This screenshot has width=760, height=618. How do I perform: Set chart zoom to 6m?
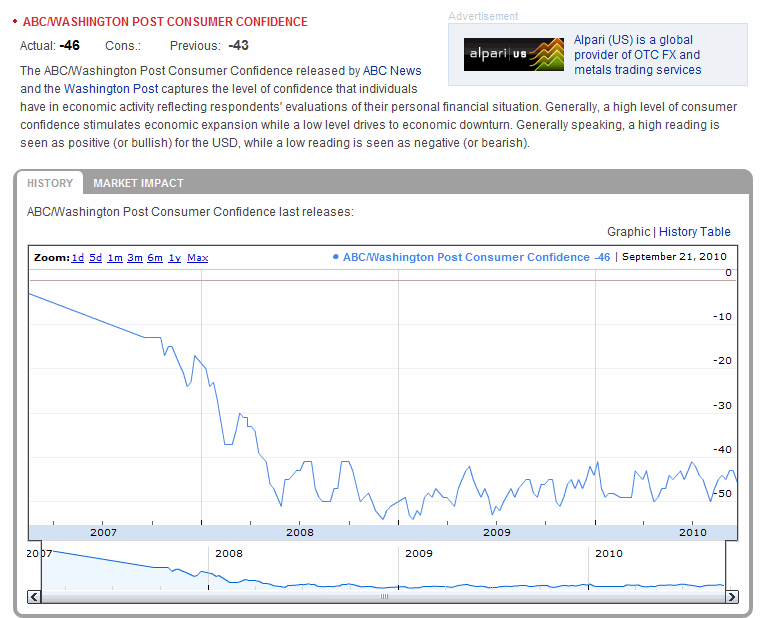tap(155, 258)
